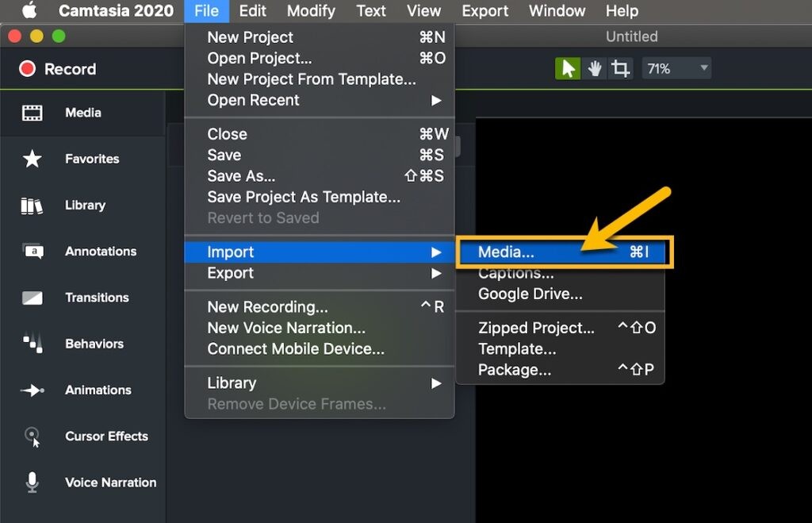Open the Annotations panel
The width and height of the screenshot is (812, 523).
tap(32, 251)
